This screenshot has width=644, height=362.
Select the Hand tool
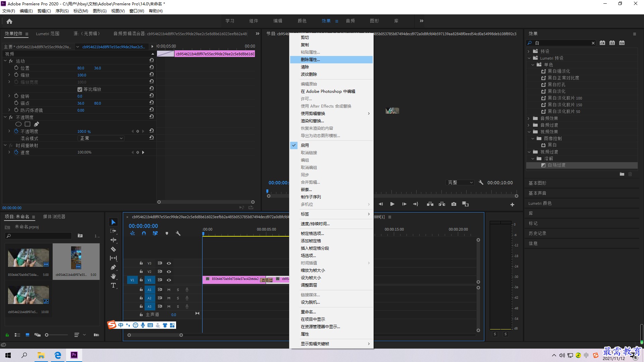click(113, 276)
